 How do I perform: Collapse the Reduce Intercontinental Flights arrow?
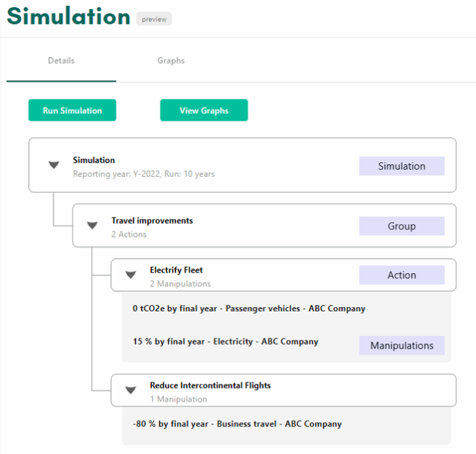pyautogui.click(x=130, y=390)
